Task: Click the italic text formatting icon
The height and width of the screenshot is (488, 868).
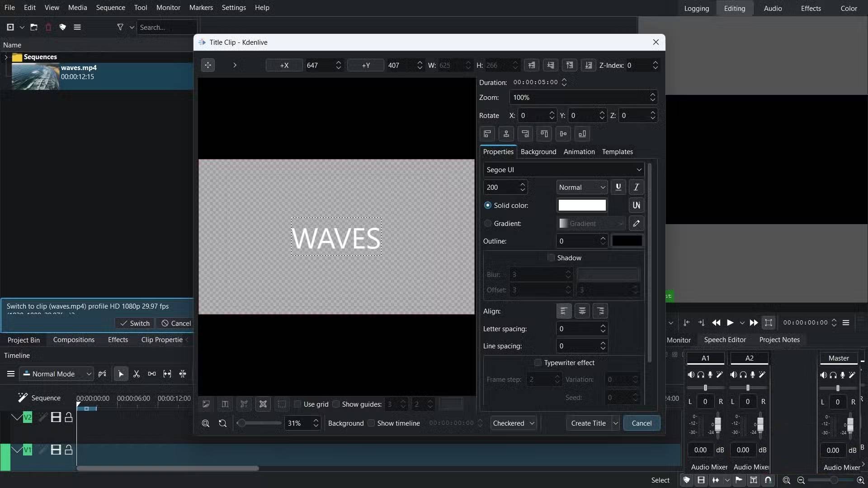Action: click(636, 187)
